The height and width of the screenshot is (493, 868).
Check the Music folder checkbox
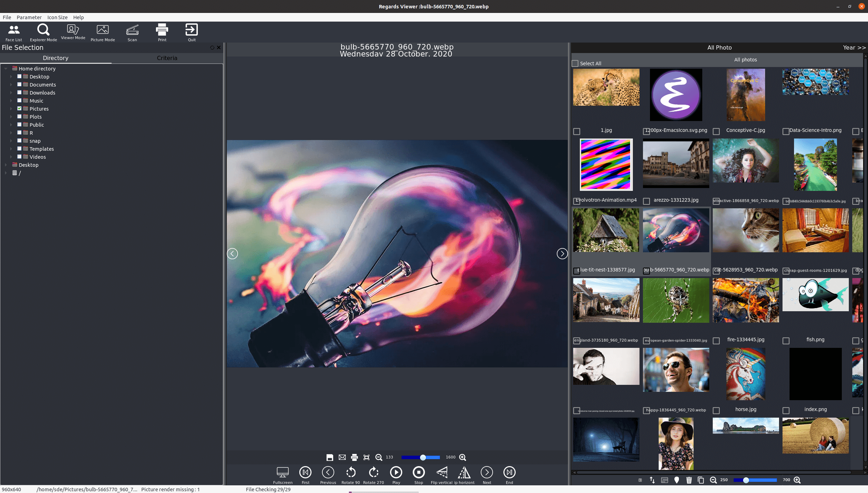tap(20, 100)
